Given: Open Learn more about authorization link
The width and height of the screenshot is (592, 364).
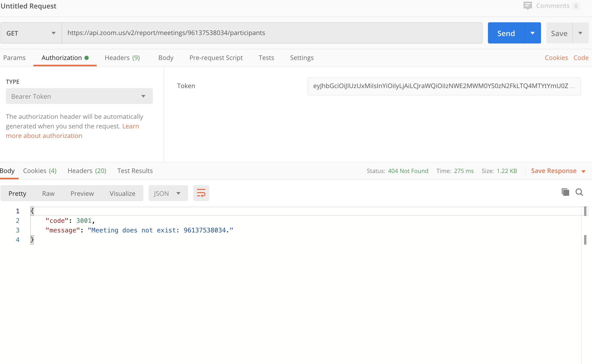Looking at the screenshot, I should [x=44, y=136].
